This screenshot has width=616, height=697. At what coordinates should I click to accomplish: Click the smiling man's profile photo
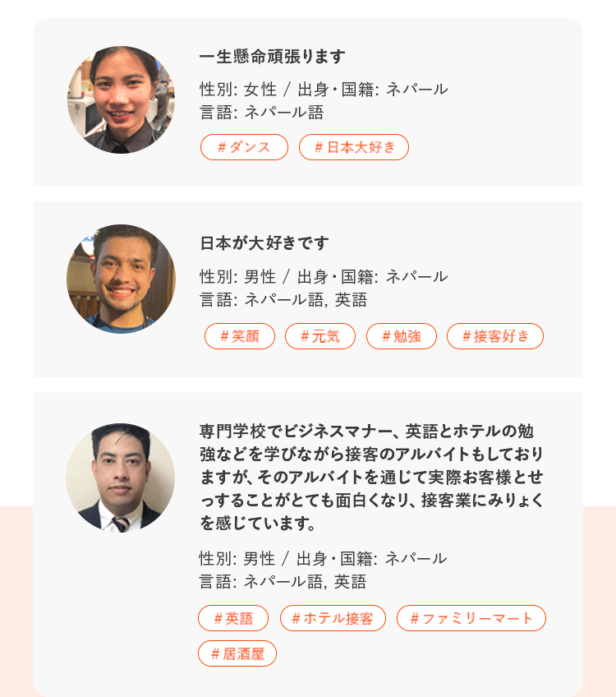[121, 279]
